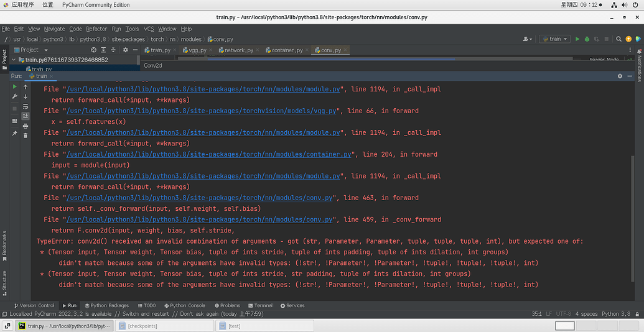
Task: Toggle the Notifications tool window
Action: [x=639, y=65]
